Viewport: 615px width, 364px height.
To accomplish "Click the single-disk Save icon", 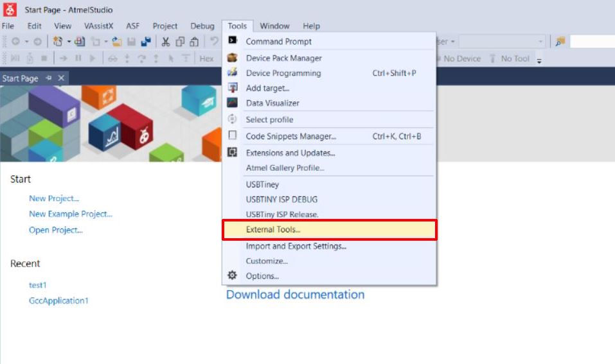I will [131, 42].
